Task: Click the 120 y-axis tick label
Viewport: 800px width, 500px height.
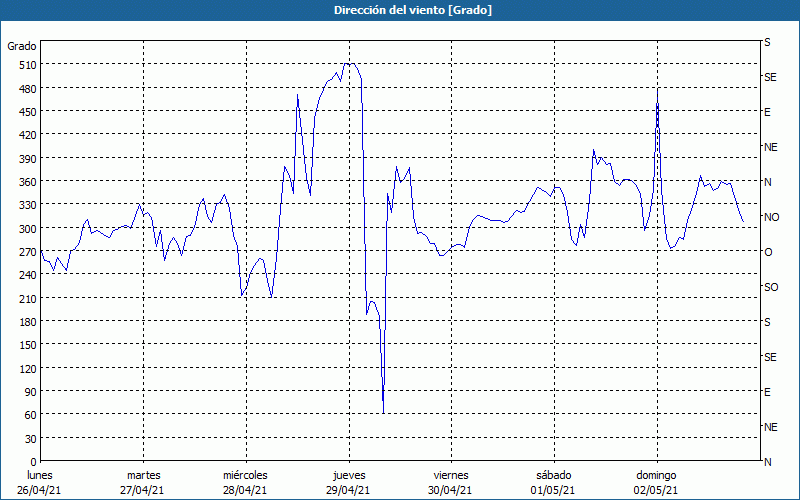Action: (x=28, y=368)
